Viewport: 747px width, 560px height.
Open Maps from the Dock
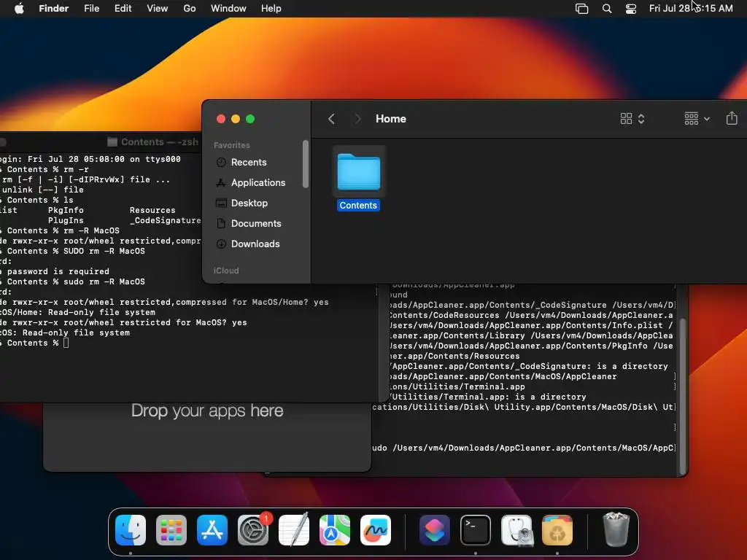click(x=335, y=530)
